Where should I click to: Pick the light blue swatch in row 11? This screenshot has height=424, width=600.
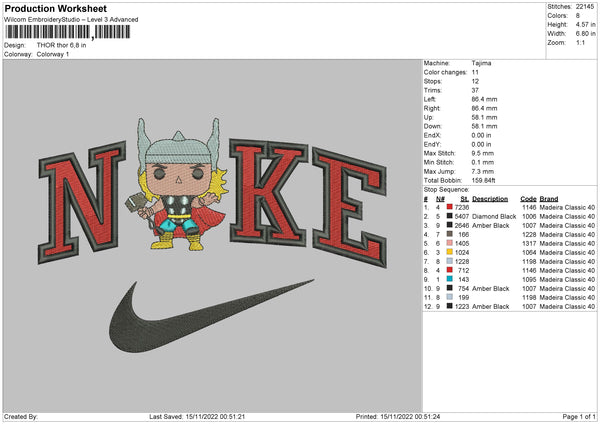coord(450,297)
